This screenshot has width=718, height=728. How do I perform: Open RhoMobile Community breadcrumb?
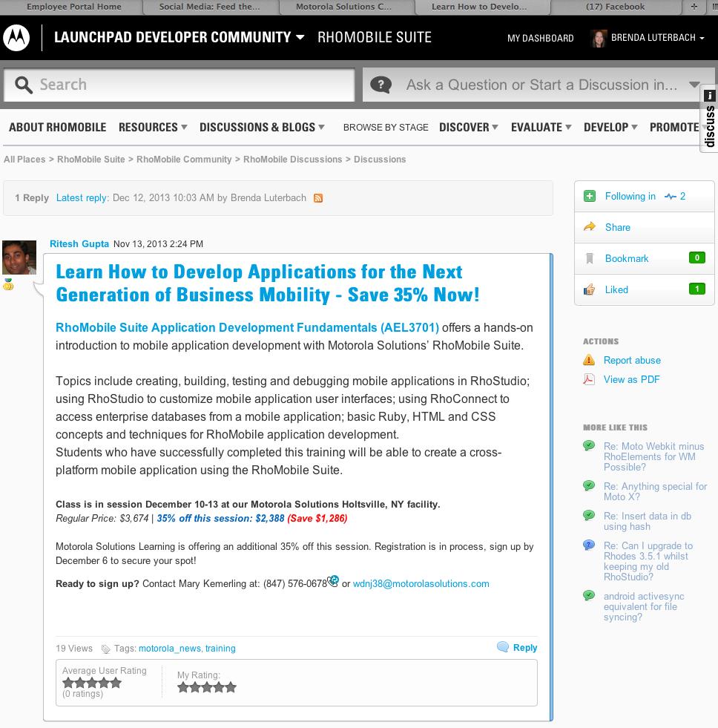184,160
